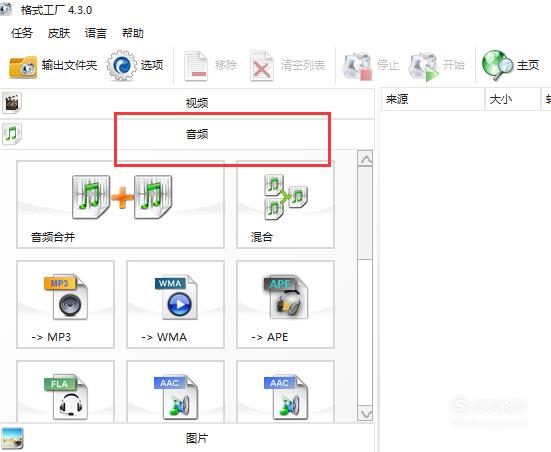Image resolution: width=551 pixels, height=452 pixels.
Task: Open the 皮肤 menu
Action: 59,33
